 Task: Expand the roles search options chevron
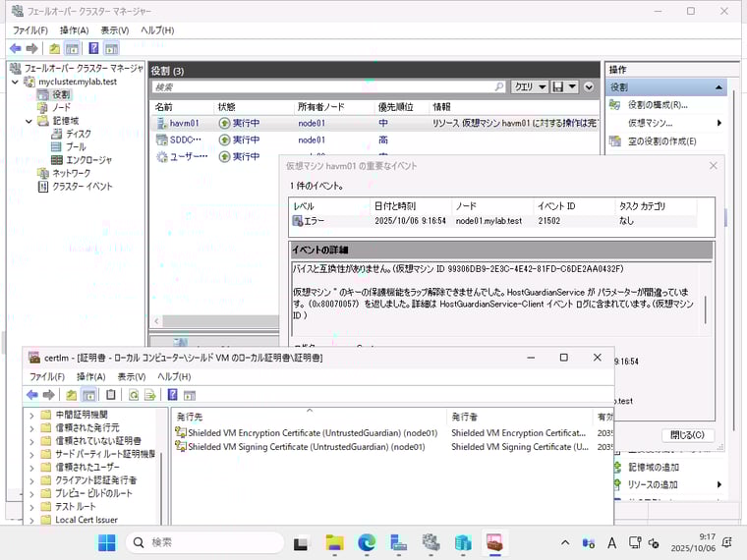click(589, 87)
